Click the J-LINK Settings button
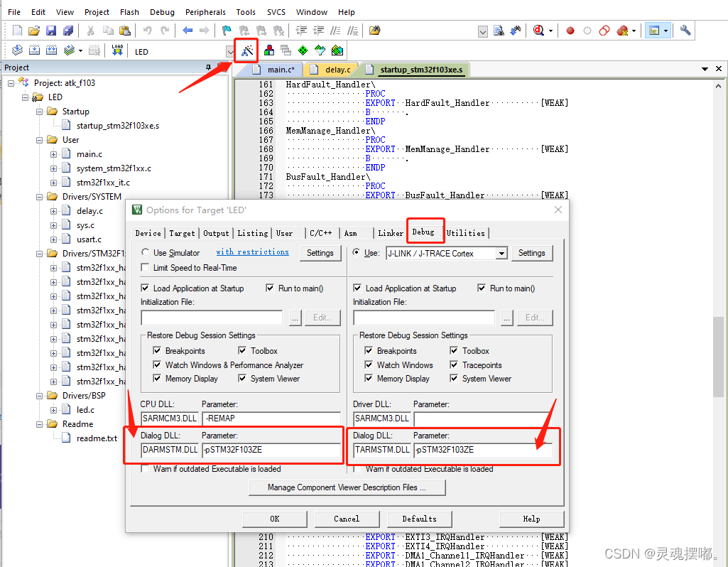This screenshot has height=567, width=728. (x=532, y=253)
